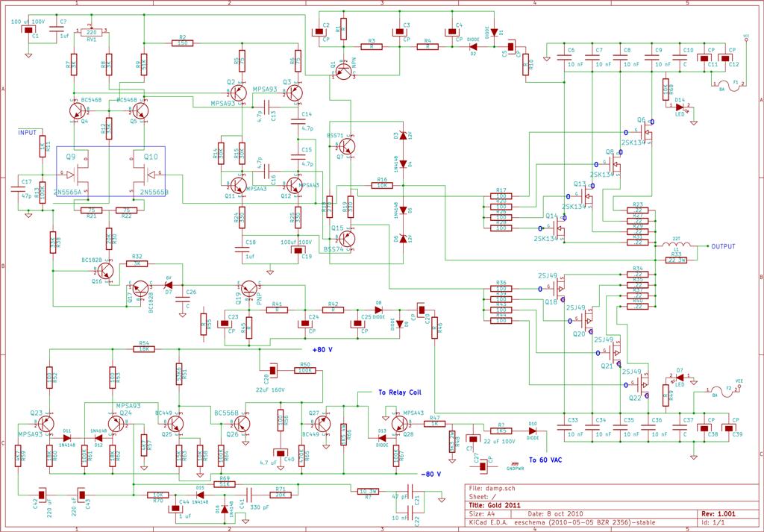The image size is (764, 532).
Task: Click zener diode D7 6V
Action: click(x=169, y=286)
